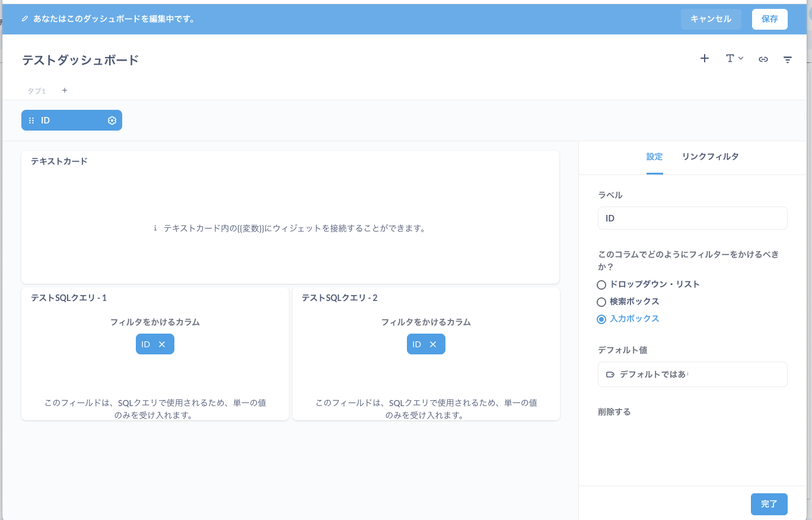Image resolution: width=812 pixels, height=520 pixels.
Task: Select the ドロップダウン・リスト filter option
Action: tap(601, 284)
